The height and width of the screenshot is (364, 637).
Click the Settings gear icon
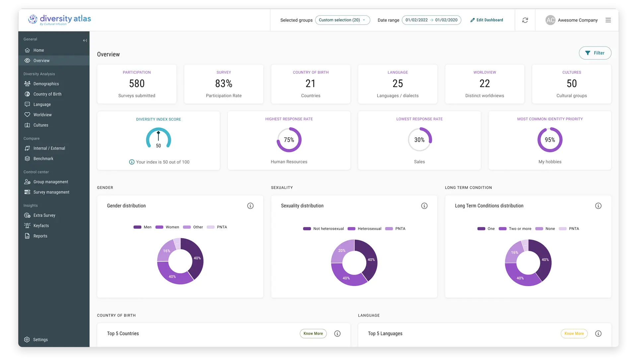tap(27, 339)
